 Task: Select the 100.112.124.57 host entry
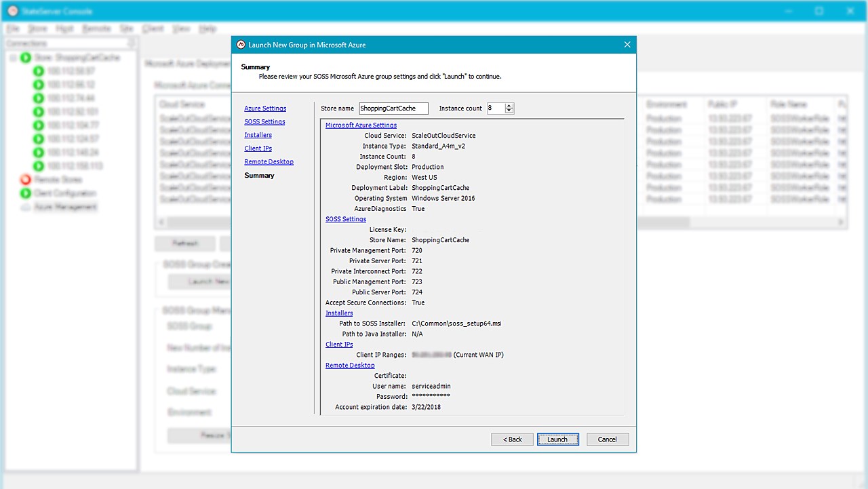point(73,139)
